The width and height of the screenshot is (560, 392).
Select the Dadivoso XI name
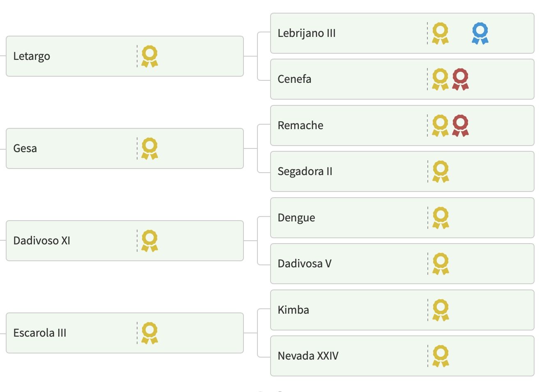click(x=41, y=241)
